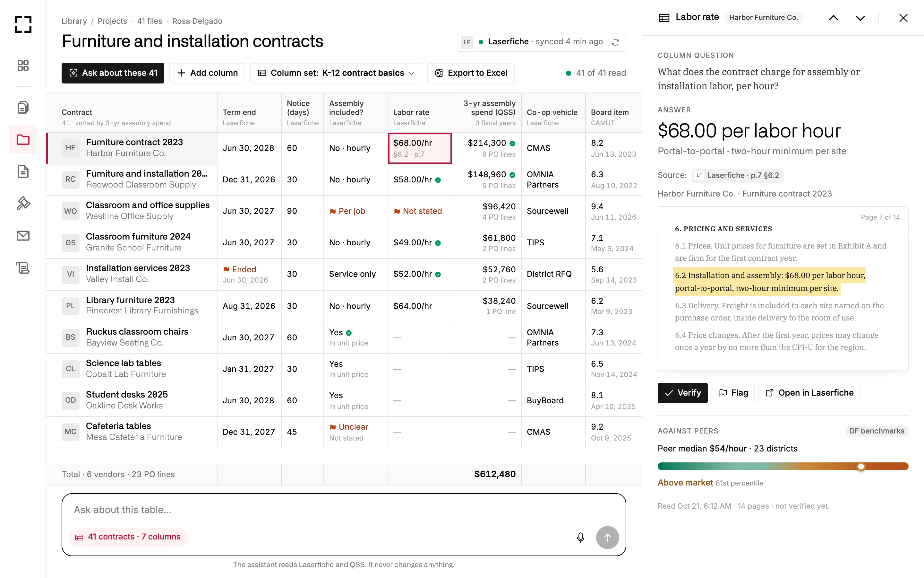Click Add column button
924x578 pixels.
tap(207, 73)
